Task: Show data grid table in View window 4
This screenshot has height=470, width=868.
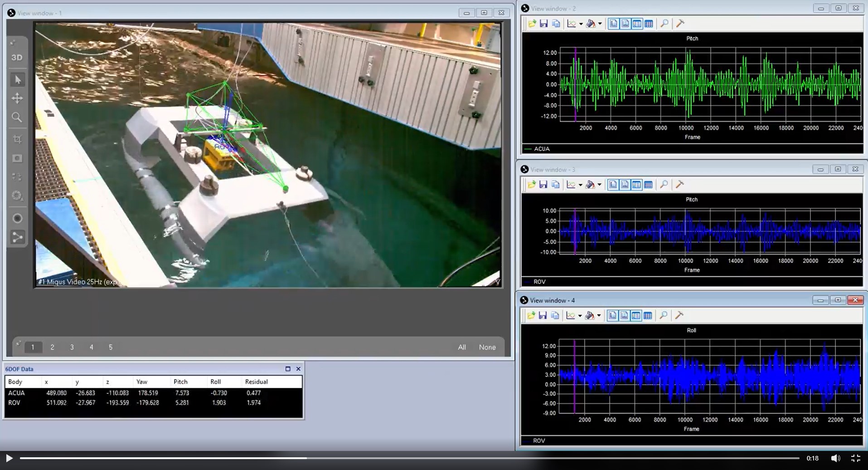Action: [x=648, y=315]
